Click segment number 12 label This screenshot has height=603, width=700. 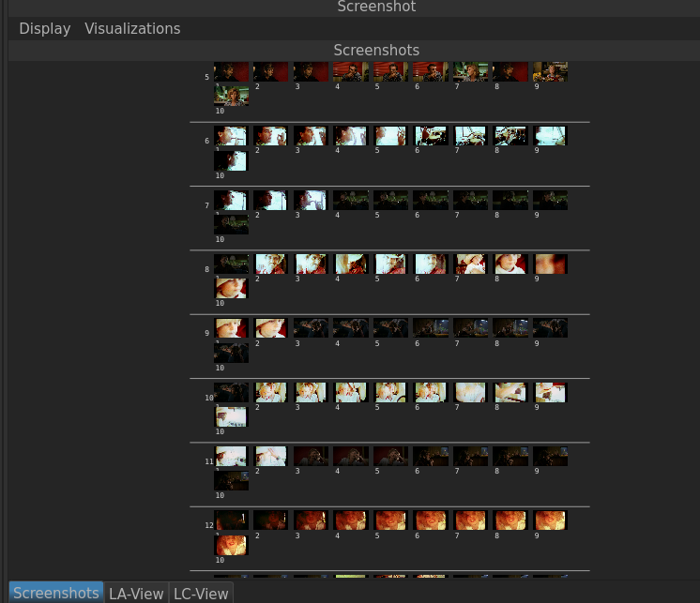[209, 525]
